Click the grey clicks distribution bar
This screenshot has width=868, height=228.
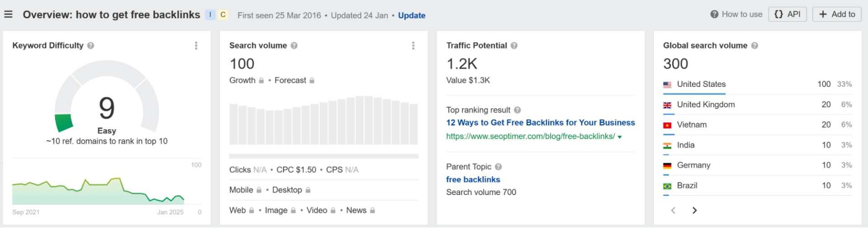(x=324, y=156)
